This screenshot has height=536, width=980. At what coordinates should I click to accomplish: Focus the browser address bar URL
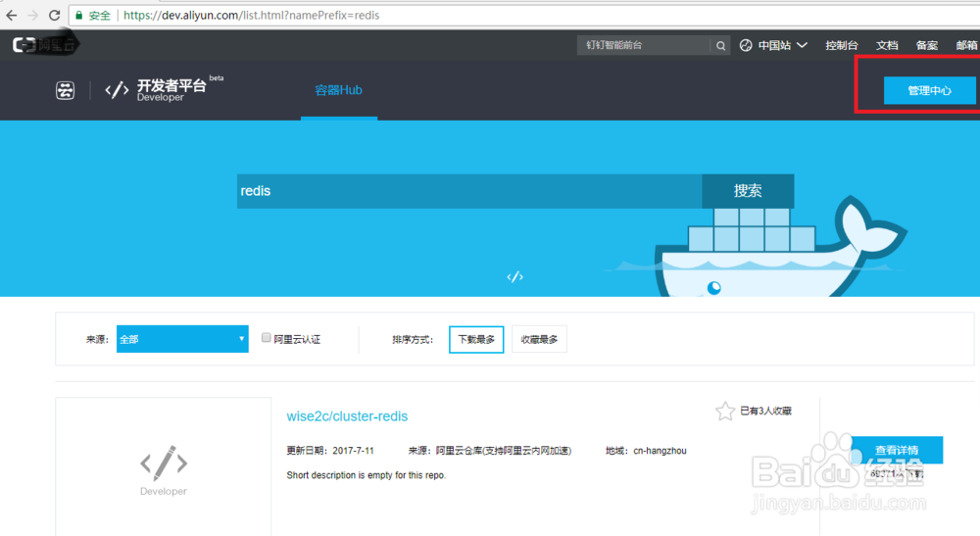tap(251, 15)
